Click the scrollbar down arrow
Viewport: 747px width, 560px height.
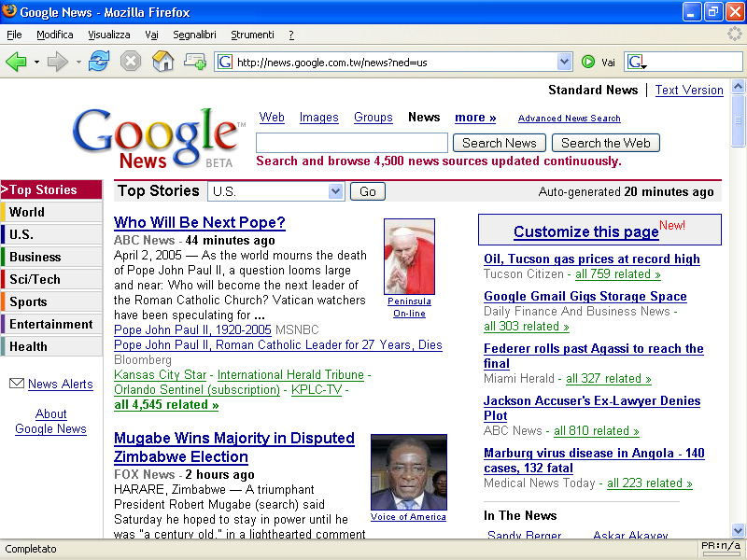click(738, 530)
